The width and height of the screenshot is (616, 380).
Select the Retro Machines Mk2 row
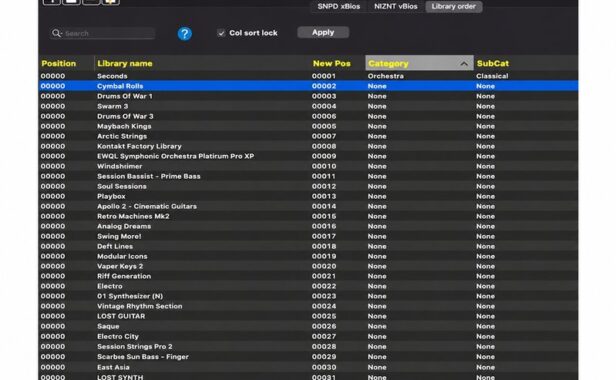[x=308, y=216]
